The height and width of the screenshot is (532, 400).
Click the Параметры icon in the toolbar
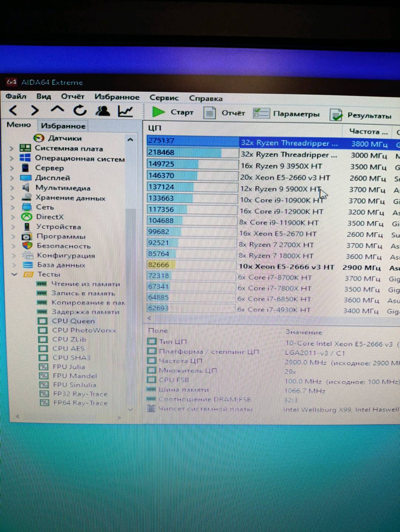[261, 114]
